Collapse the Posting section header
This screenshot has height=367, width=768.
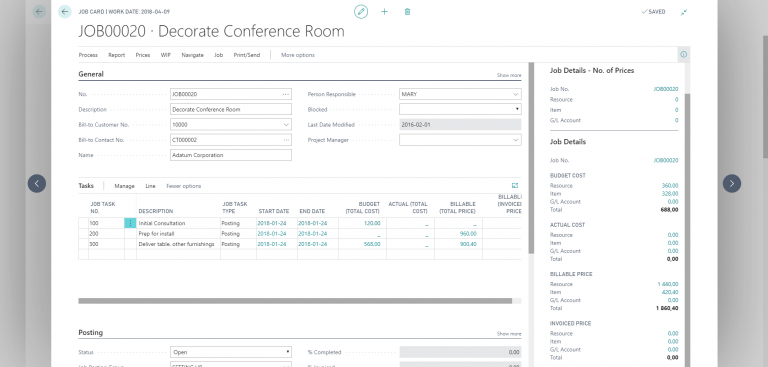coord(91,333)
